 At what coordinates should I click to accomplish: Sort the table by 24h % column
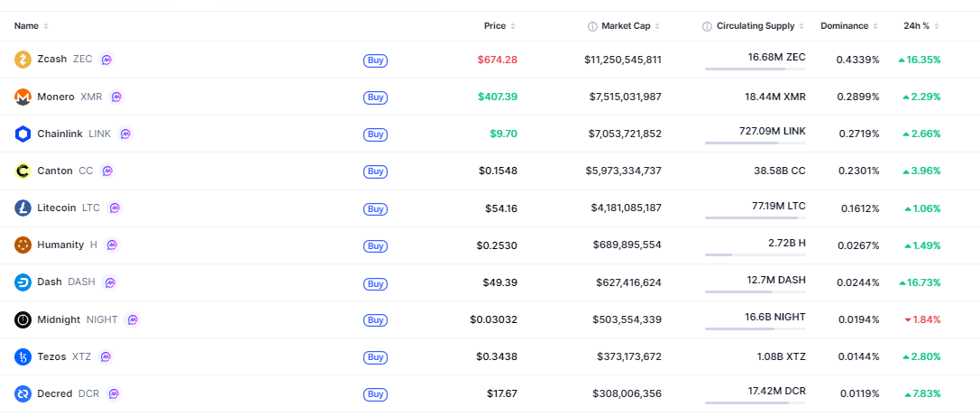921,26
